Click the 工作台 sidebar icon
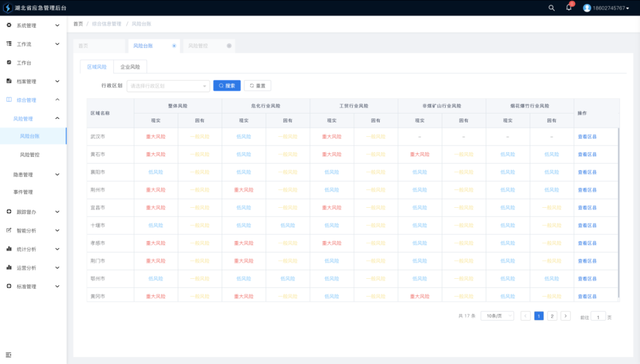The image size is (640, 364). [9, 63]
